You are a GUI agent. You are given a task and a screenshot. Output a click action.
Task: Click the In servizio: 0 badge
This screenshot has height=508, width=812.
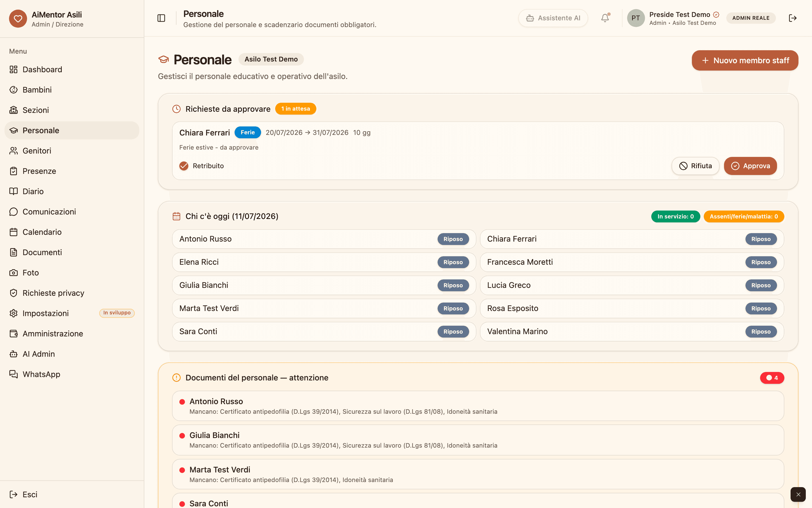[x=676, y=216]
